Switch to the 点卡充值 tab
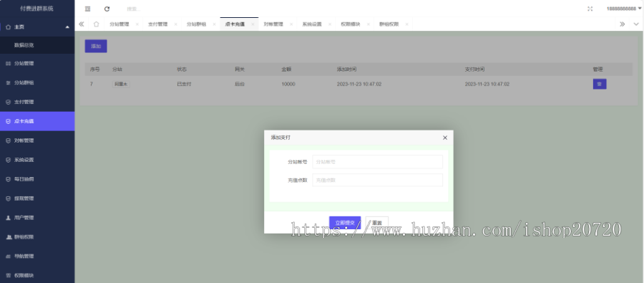 (235, 24)
